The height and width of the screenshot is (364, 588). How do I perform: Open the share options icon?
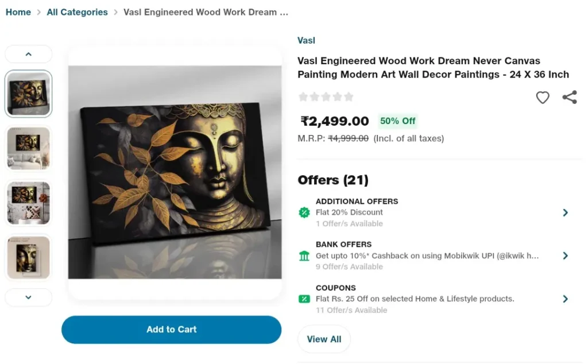pos(569,97)
